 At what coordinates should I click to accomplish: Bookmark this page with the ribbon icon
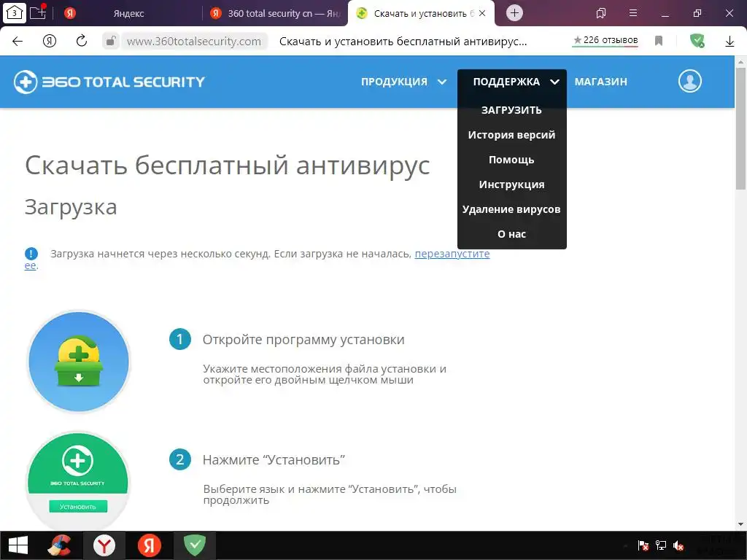(x=659, y=42)
